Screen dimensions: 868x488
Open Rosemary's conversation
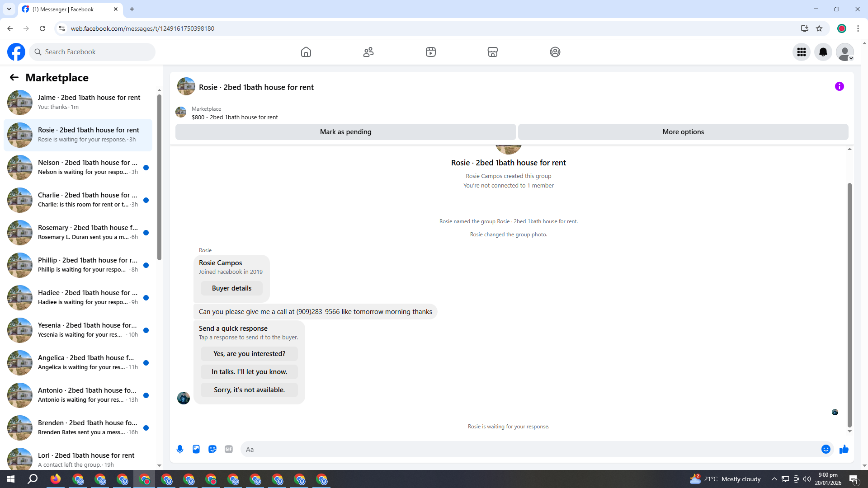pyautogui.click(x=78, y=233)
